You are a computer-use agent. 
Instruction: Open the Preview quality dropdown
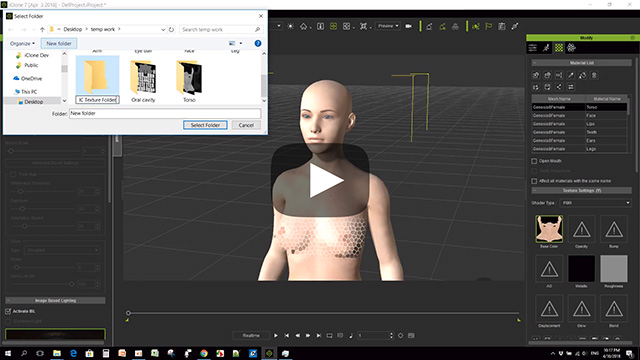[387, 26]
